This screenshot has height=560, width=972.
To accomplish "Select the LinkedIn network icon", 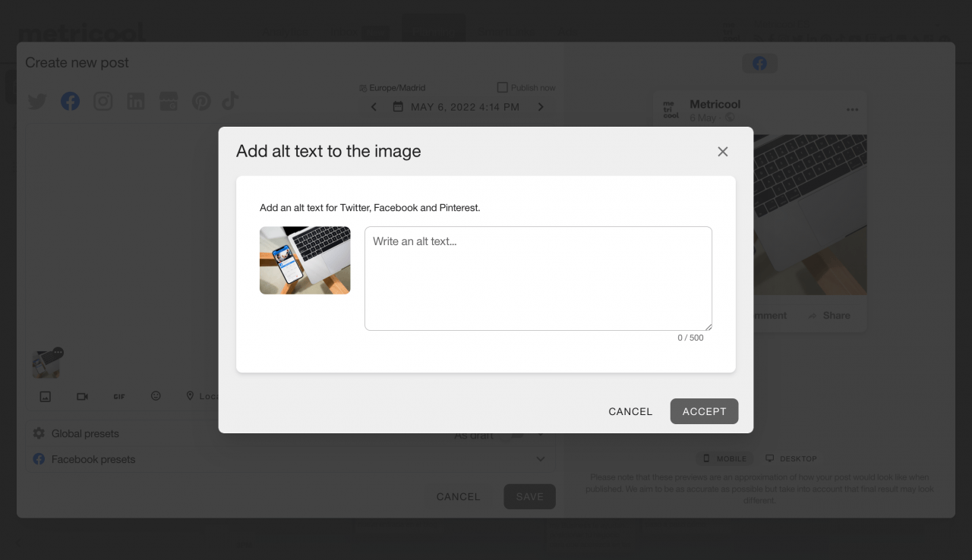I will [135, 101].
